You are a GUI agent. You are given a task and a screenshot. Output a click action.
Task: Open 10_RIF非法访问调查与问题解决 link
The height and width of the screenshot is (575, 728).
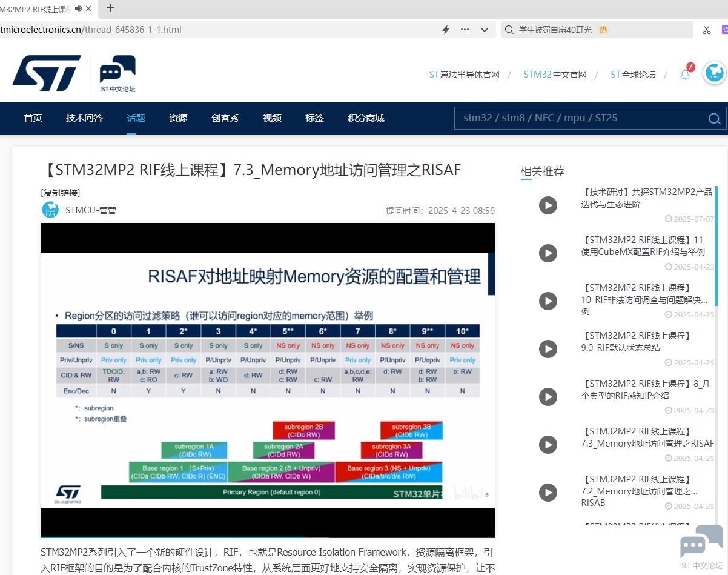pyautogui.click(x=644, y=299)
